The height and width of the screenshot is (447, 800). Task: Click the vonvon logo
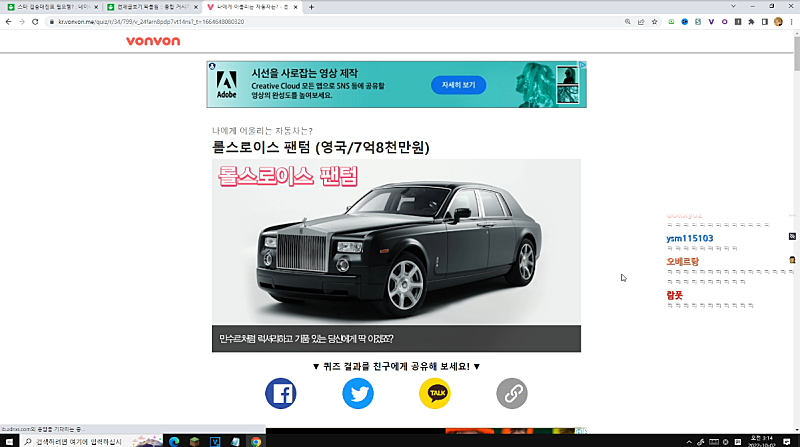(x=153, y=41)
